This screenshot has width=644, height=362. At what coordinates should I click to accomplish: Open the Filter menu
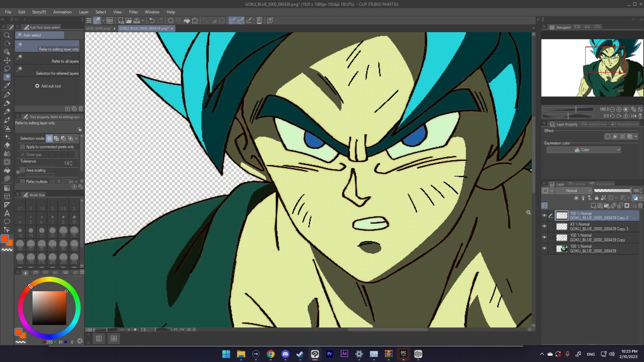click(x=133, y=12)
